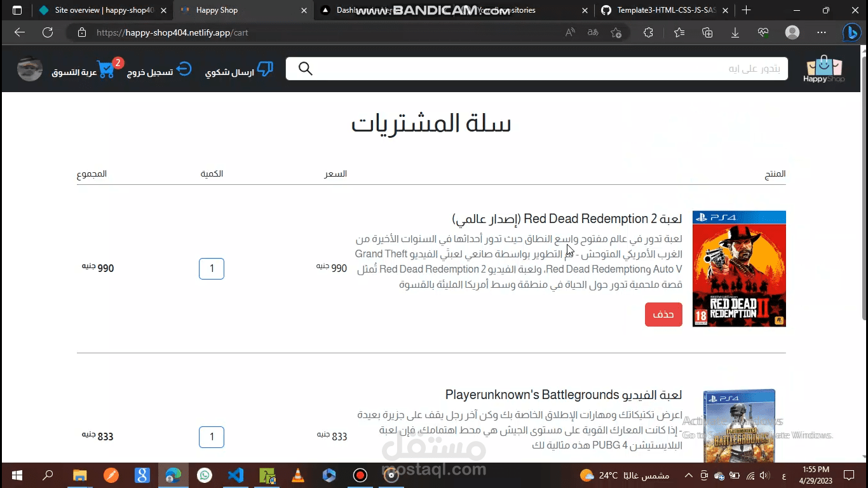The width and height of the screenshot is (868, 488).
Task: Click the thumbs-down complaint icon
Action: [x=265, y=69]
